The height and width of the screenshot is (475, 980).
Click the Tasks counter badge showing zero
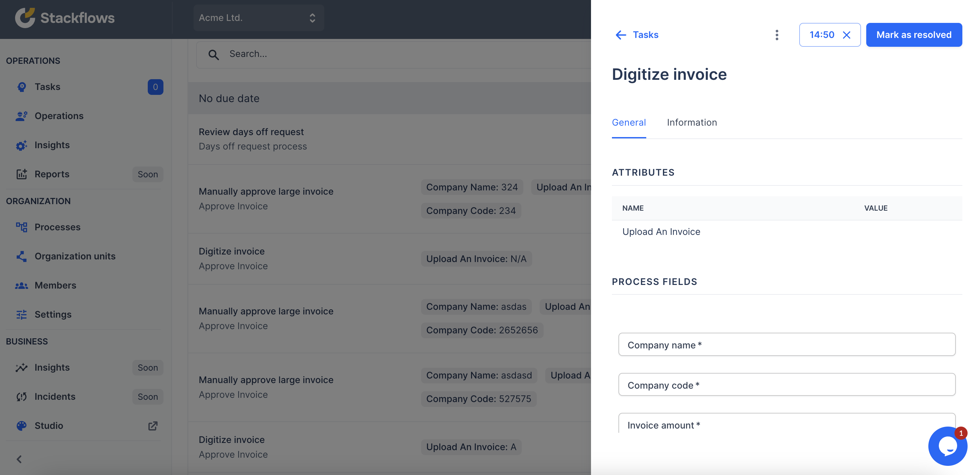pos(155,87)
